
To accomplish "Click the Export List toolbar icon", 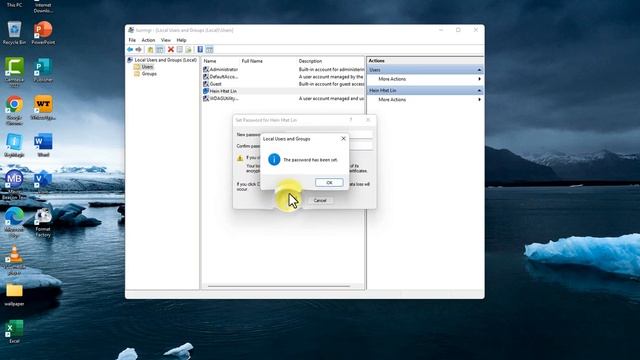I will click(x=189, y=49).
